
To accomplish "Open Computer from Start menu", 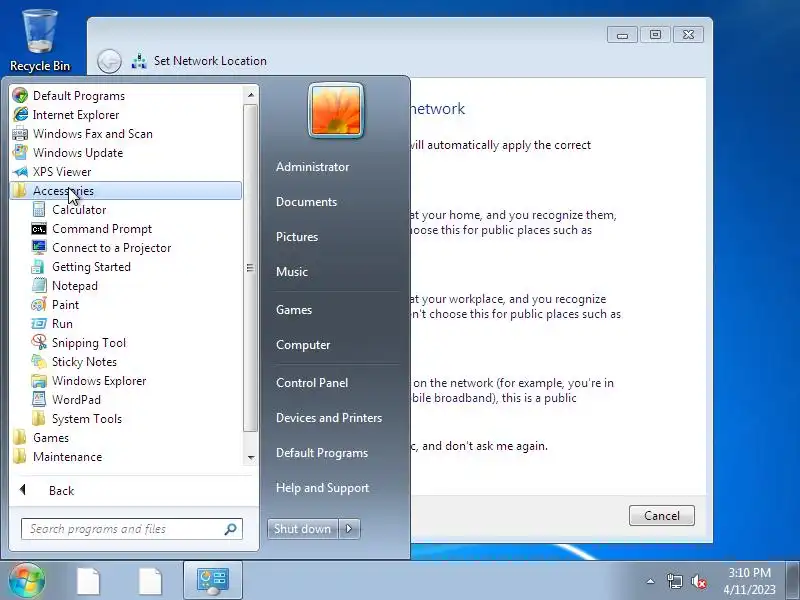I will (303, 345).
